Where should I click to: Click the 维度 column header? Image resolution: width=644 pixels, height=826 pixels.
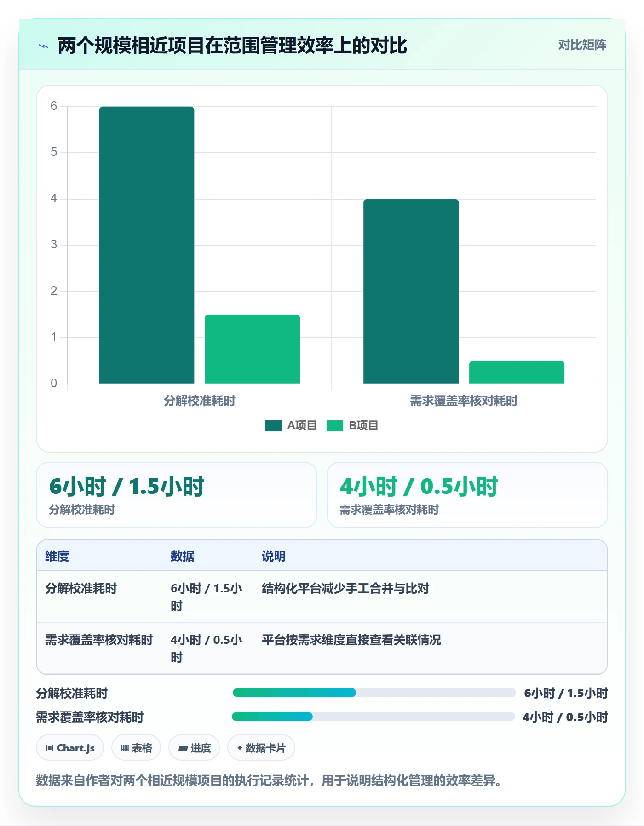57,556
